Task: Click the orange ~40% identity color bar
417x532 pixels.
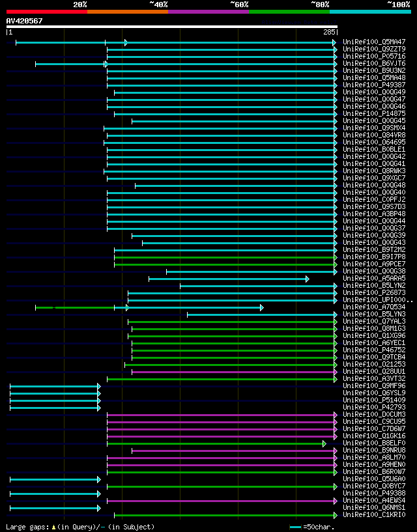Action: pos(128,12)
